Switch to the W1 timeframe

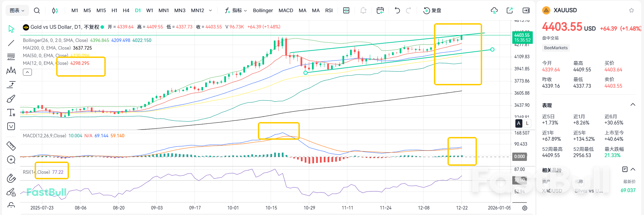(149, 10)
